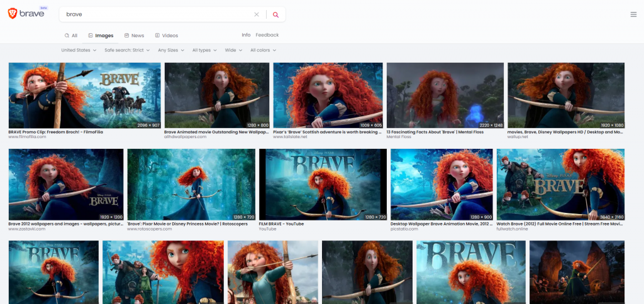Clear the search box with X icon
Image resolution: width=644 pixels, height=304 pixels.
[x=256, y=14]
